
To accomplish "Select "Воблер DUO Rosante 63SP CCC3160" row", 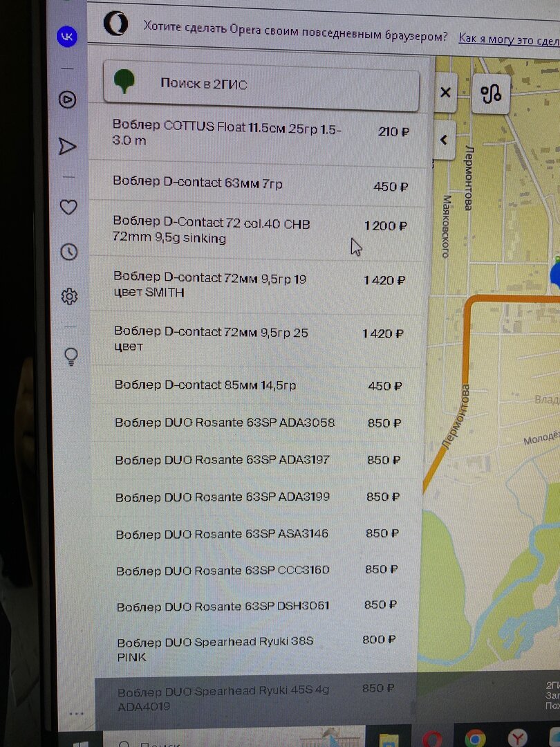I will pos(257,570).
